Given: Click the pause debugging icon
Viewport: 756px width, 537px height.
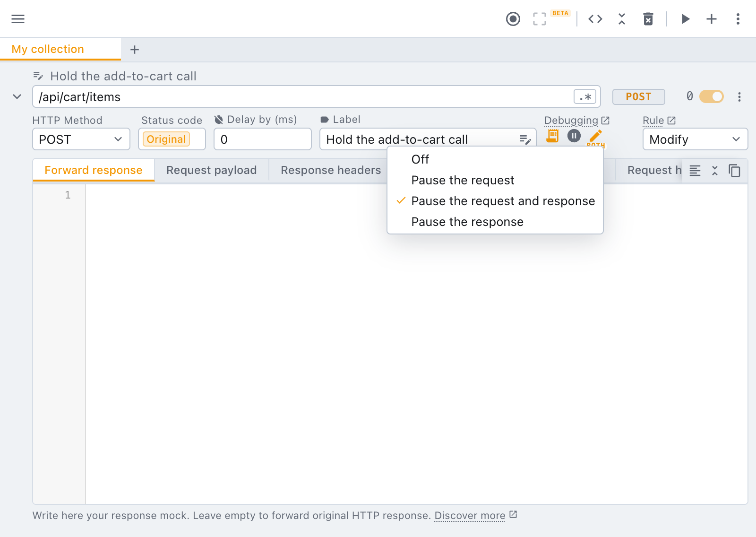Looking at the screenshot, I should (574, 136).
